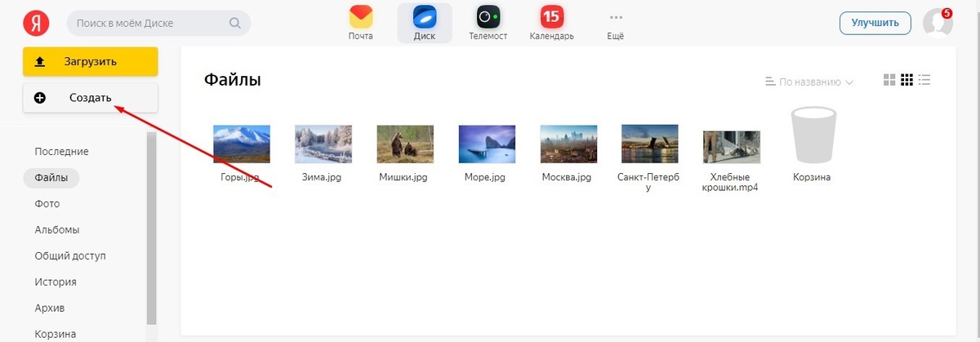Select the Хлебные крошки.mp4 video thumbnail
The width and height of the screenshot is (980, 342).
pyautogui.click(x=732, y=147)
